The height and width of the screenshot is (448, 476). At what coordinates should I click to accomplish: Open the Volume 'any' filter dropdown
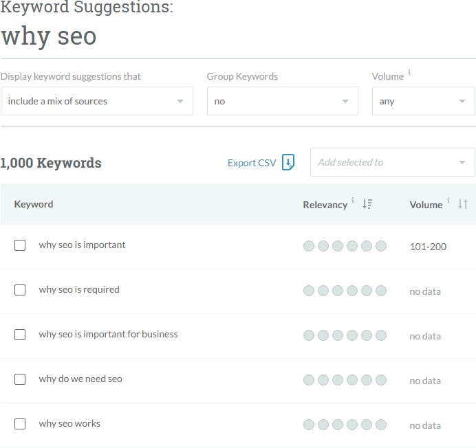[x=423, y=101]
